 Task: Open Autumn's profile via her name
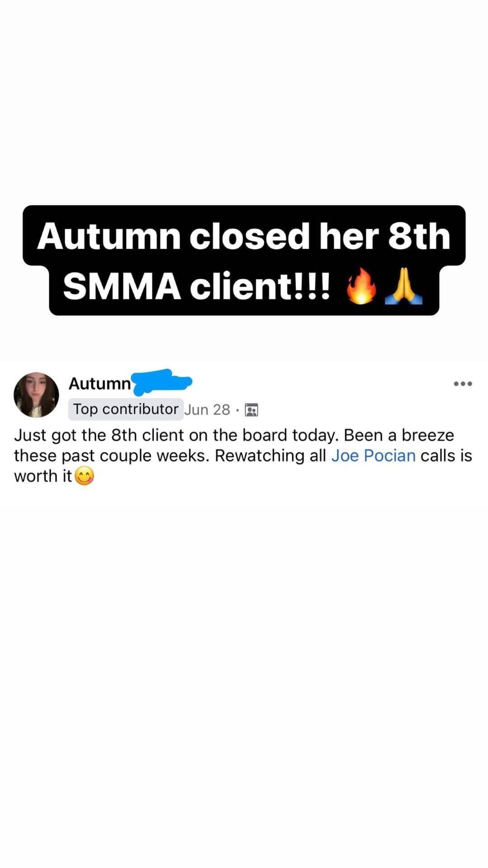pos(99,383)
